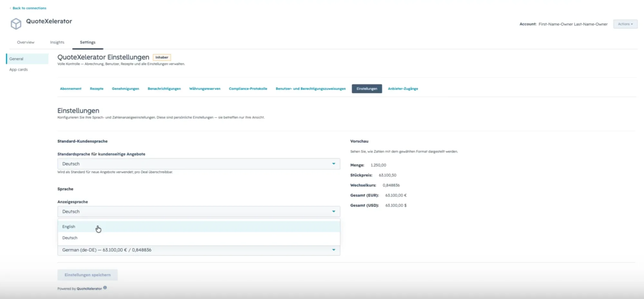
Task: Click the Powered by QuoteXelerator link
Action: pyautogui.click(x=89, y=289)
